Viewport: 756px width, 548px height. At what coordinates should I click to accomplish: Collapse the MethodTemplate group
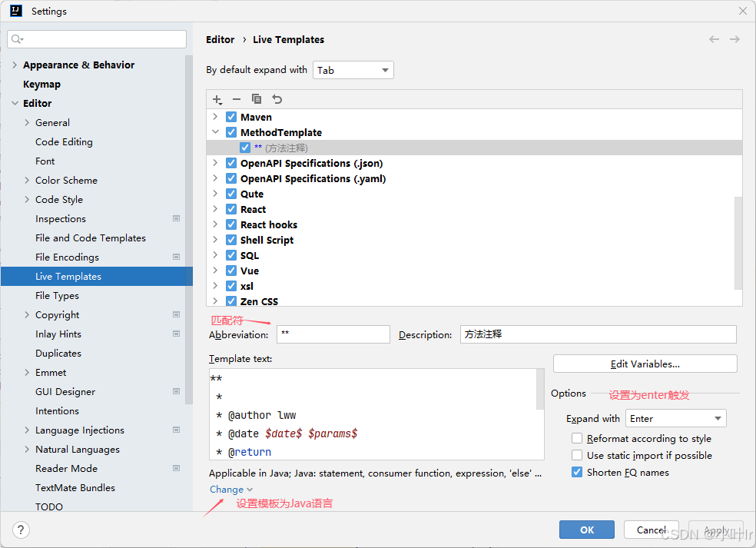[215, 132]
